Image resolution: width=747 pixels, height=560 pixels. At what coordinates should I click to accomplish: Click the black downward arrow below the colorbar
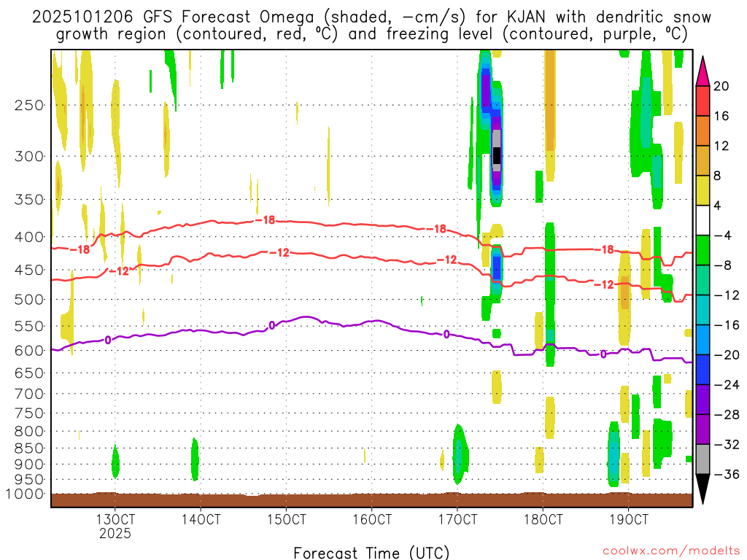click(x=703, y=489)
